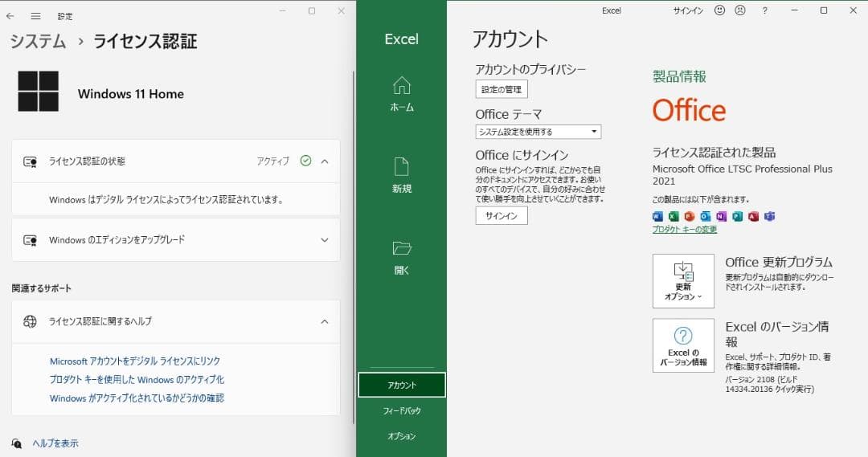
Task: Expand Windows のエディションをアップグレード section
Action: point(325,240)
